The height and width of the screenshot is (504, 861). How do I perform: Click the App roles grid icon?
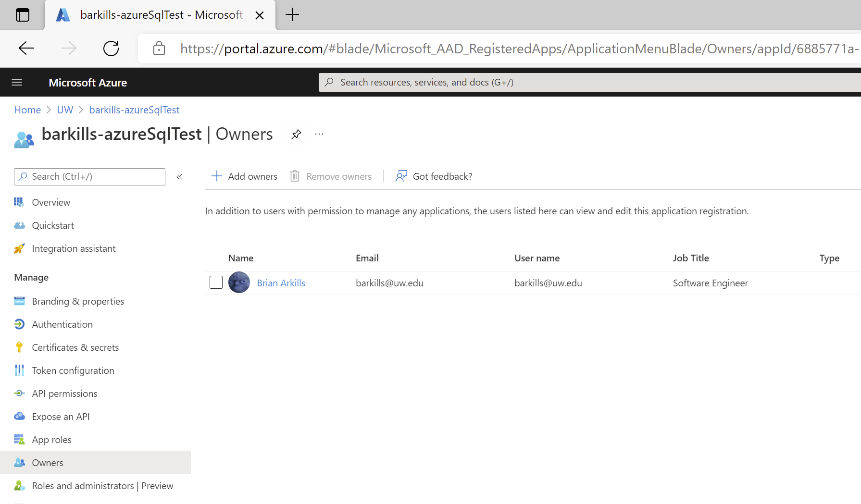19,440
